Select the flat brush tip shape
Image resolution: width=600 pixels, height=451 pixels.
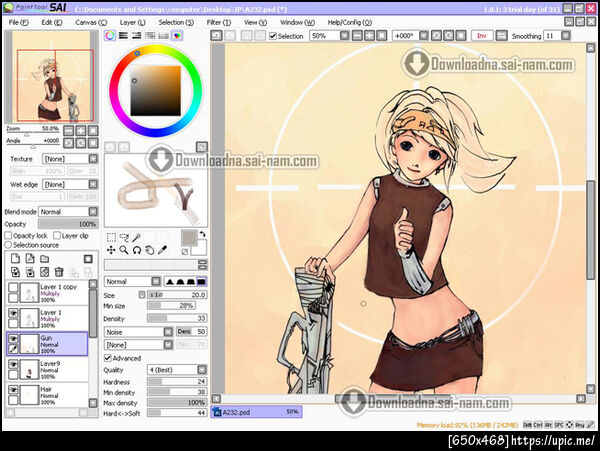tap(201, 282)
